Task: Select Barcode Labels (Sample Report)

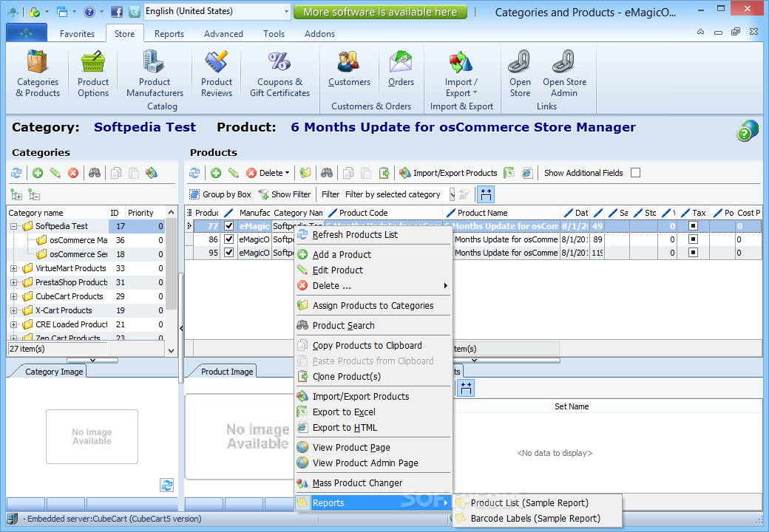Action: click(537, 518)
